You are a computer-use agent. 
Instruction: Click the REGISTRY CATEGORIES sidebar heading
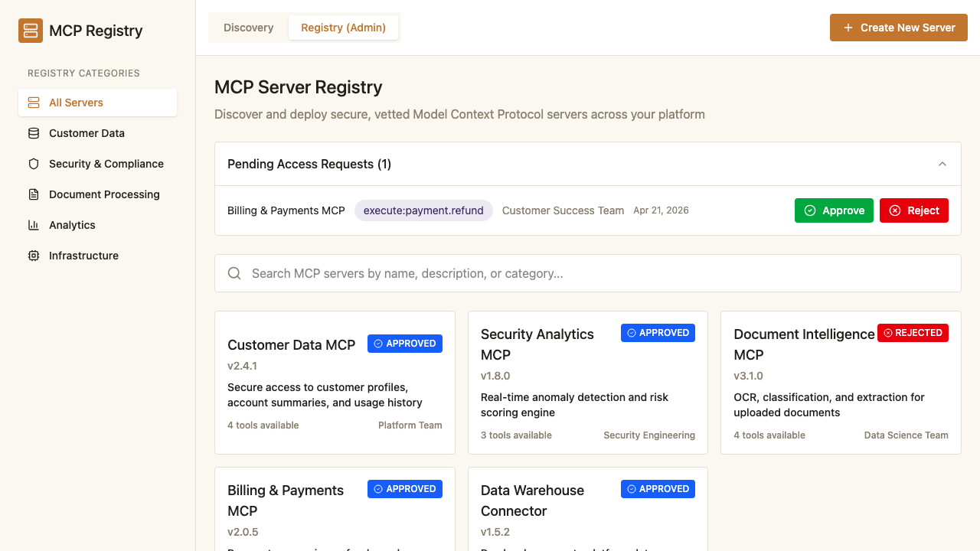click(x=83, y=73)
